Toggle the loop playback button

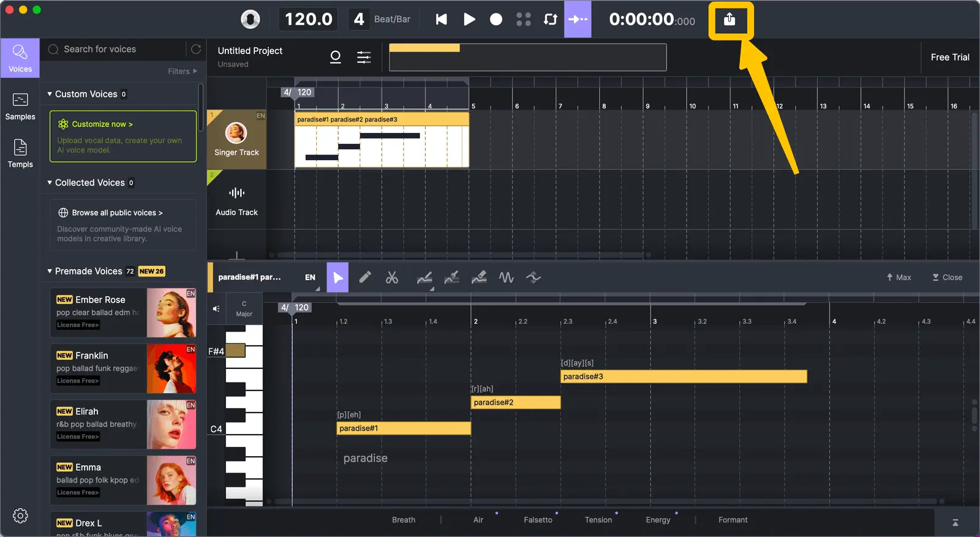pyautogui.click(x=550, y=20)
